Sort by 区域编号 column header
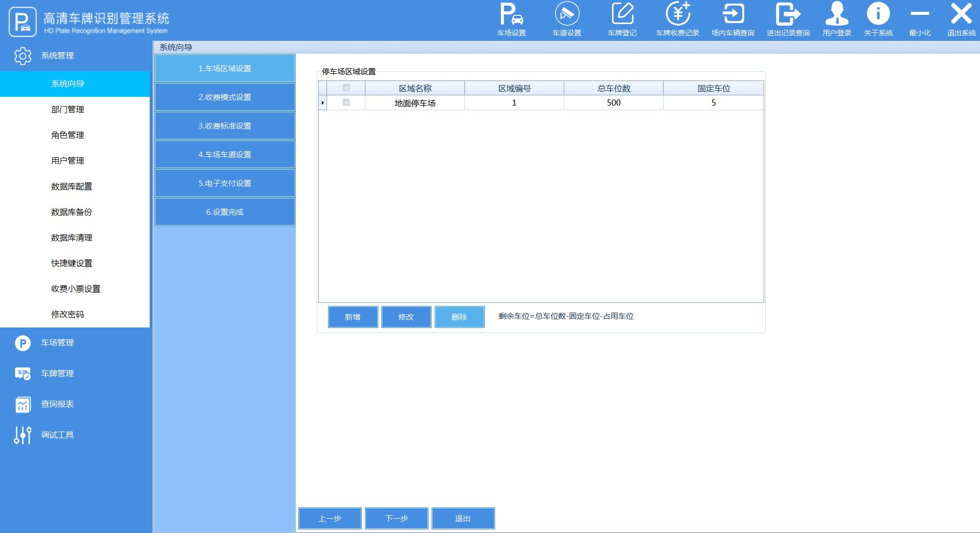Image resolution: width=980 pixels, height=533 pixels. (x=515, y=88)
